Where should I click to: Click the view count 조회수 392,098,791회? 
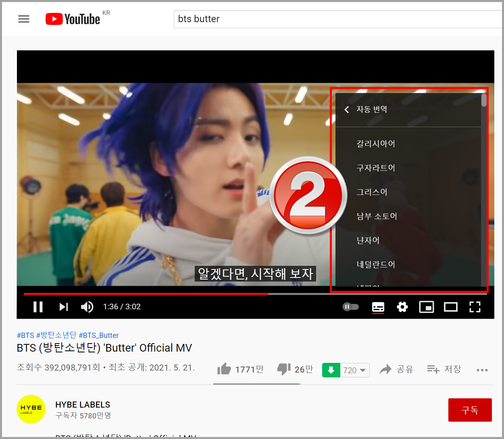point(58,367)
